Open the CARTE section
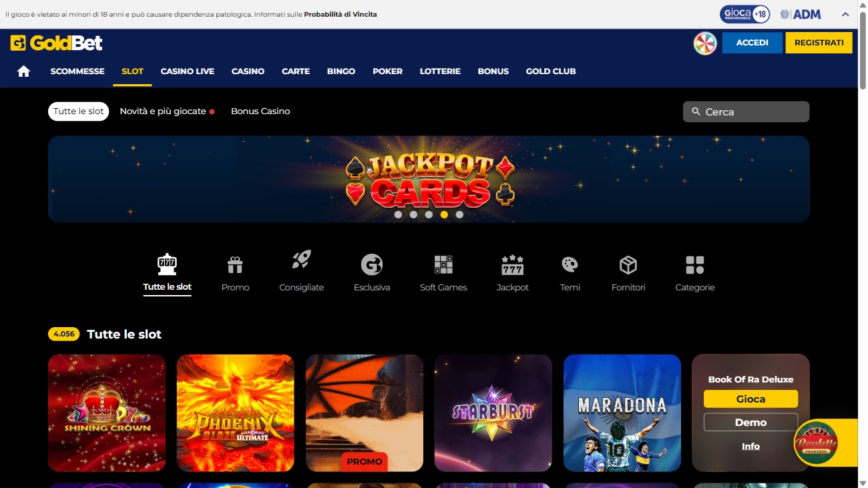Image resolution: width=868 pixels, height=488 pixels. pyautogui.click(x=296, y=71)
